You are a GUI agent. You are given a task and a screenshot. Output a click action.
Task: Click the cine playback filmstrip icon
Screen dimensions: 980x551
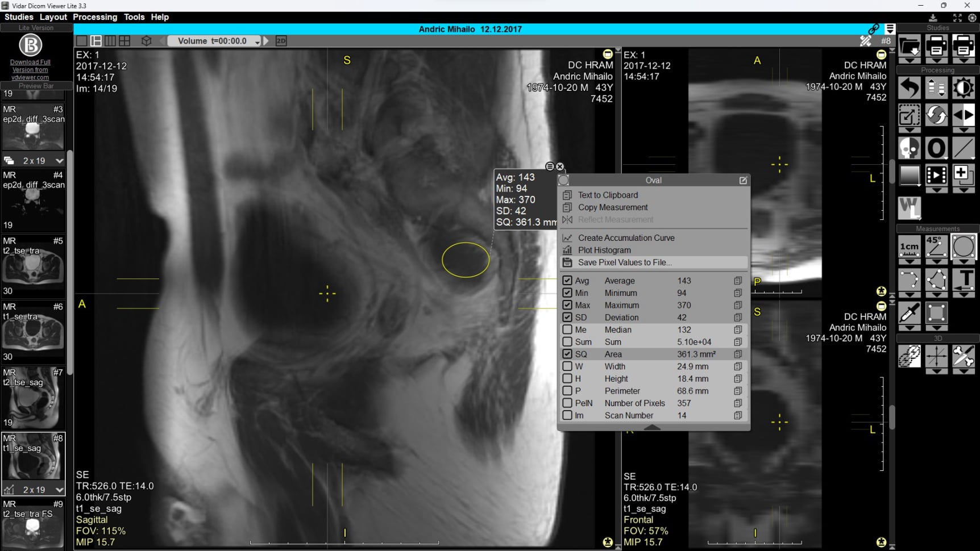pos(936,175)
